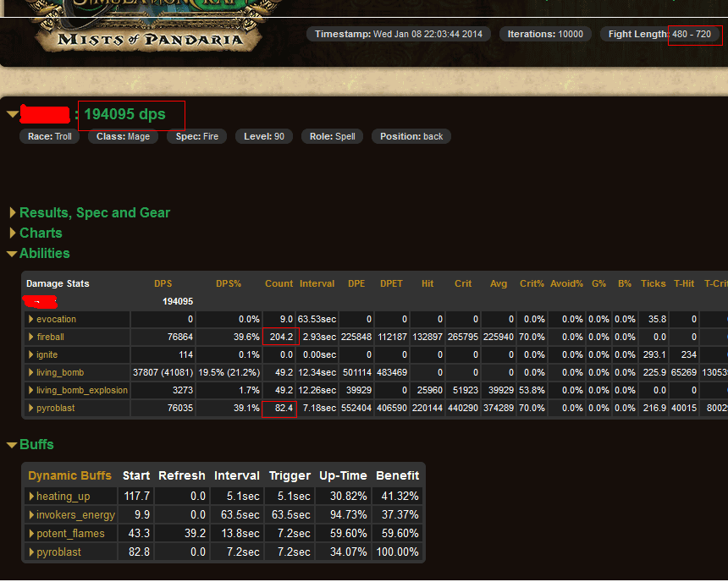Click the B% column header

[625, 283]
